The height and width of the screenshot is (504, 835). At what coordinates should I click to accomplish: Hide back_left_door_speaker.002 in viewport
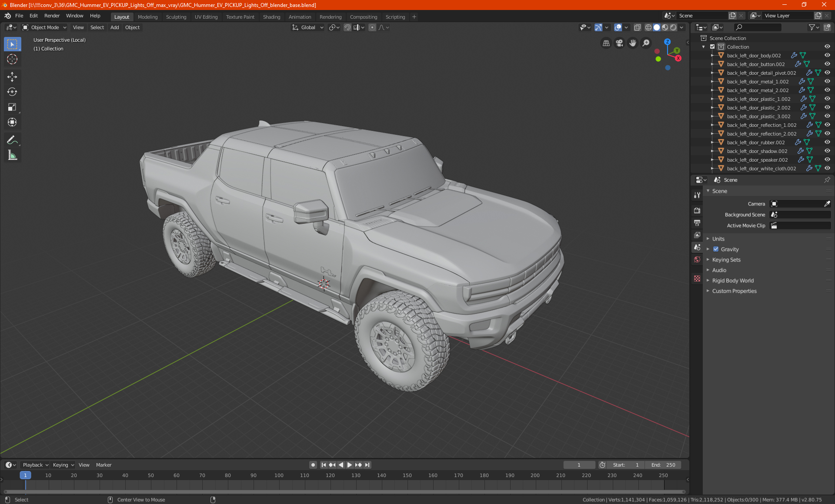(x=827, y=160)
